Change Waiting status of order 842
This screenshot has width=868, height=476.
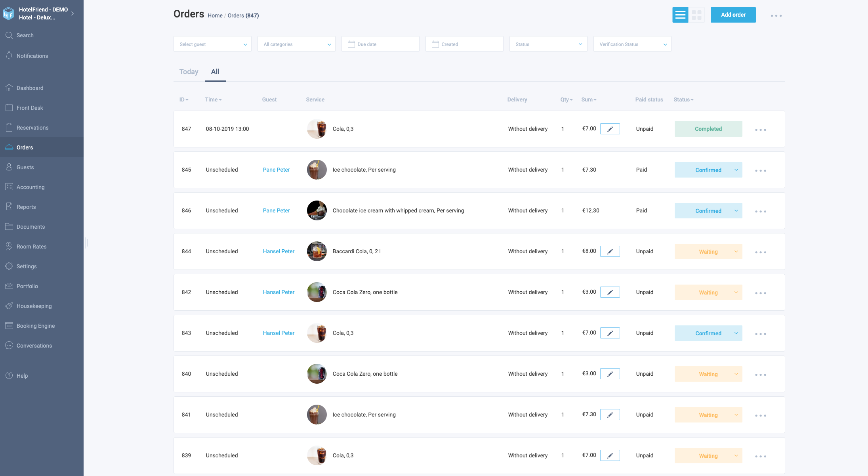708,292
